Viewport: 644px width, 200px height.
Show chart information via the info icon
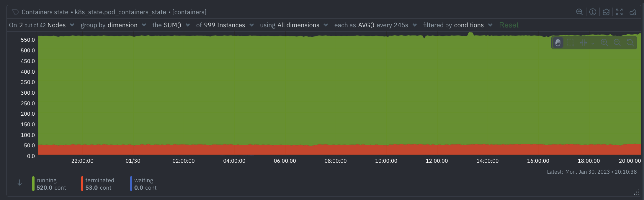(x=593, y=12)
